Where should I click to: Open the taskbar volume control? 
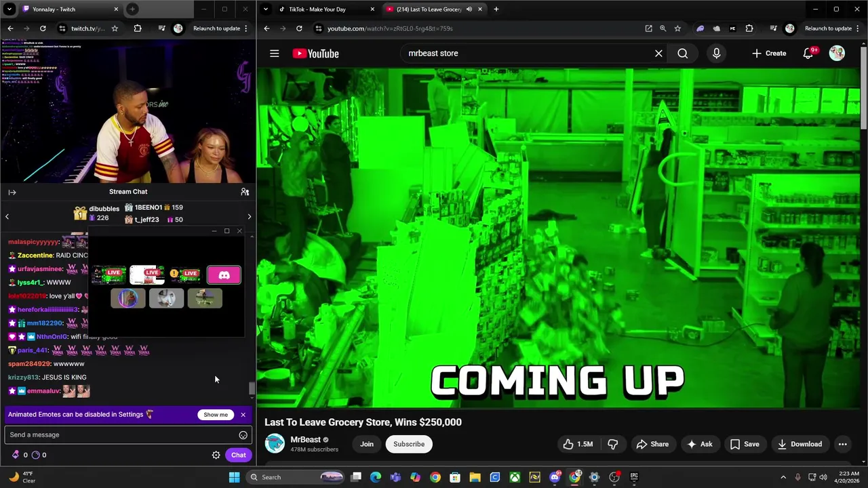[x=825, y=477]
